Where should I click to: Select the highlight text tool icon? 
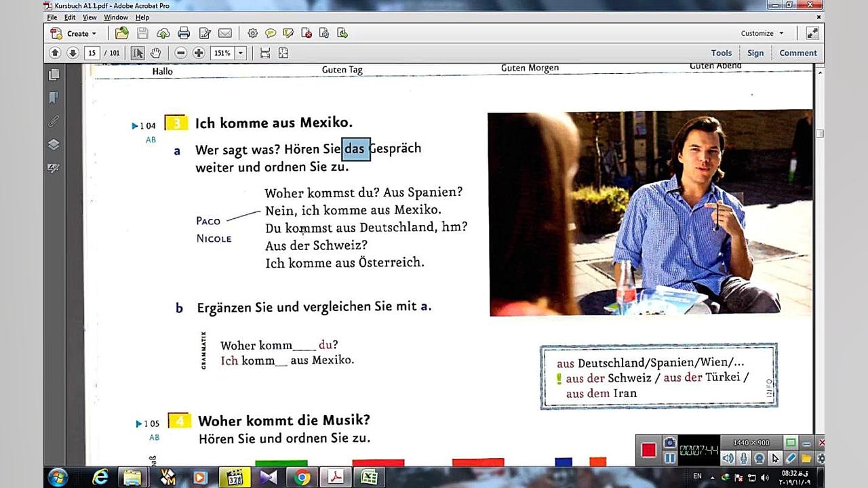288,33
